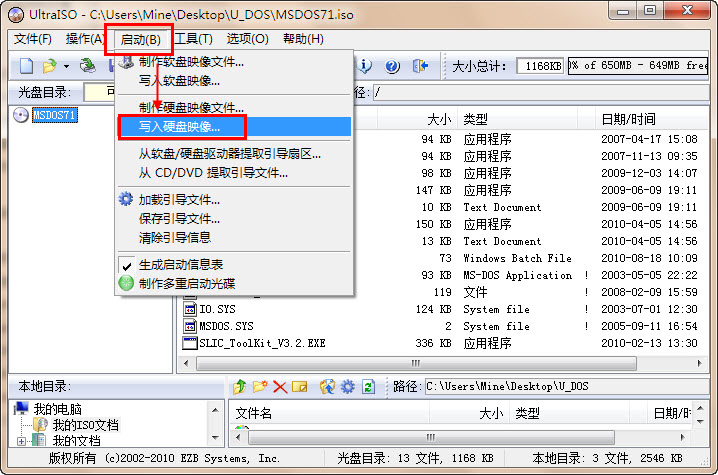Click the 我的电脑 computer icon
718x475 pixels.
21,408
